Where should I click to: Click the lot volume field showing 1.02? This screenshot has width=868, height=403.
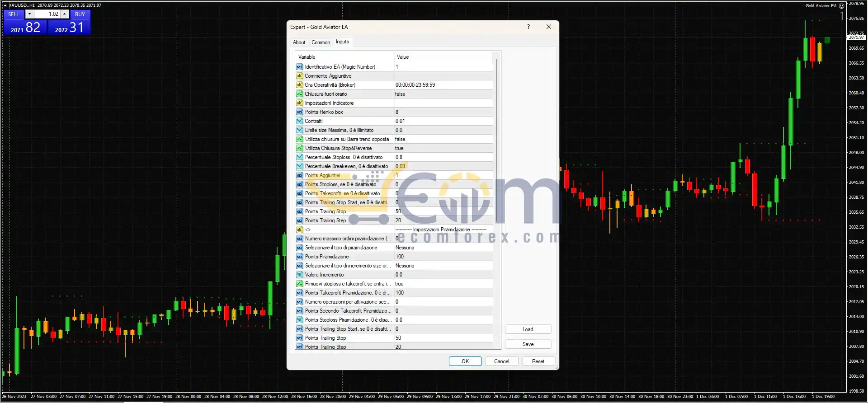click(x=47, y=14)
